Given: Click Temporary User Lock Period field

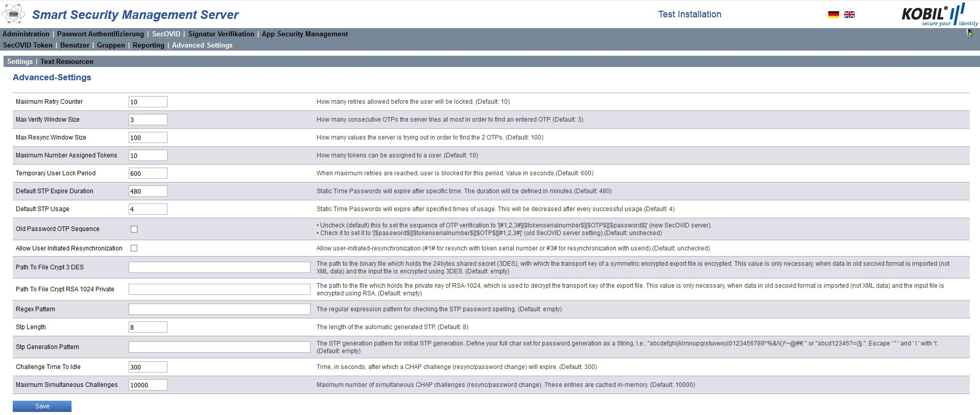Looking at the screenshot, I should [148, 173].
